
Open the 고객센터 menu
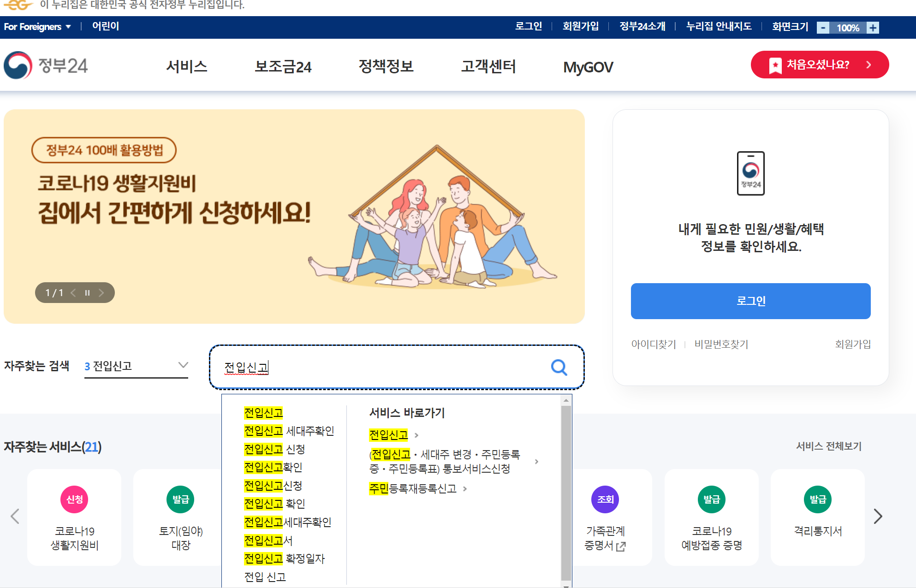(488, 66)
